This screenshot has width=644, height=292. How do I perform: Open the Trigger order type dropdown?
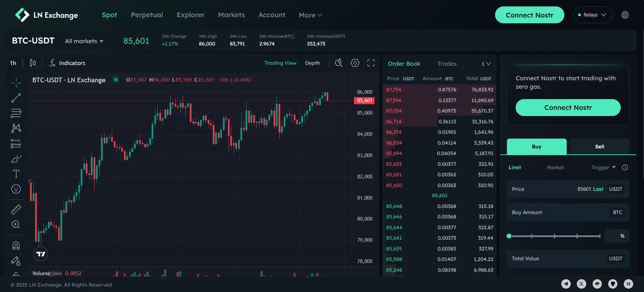tap(603, 168)
